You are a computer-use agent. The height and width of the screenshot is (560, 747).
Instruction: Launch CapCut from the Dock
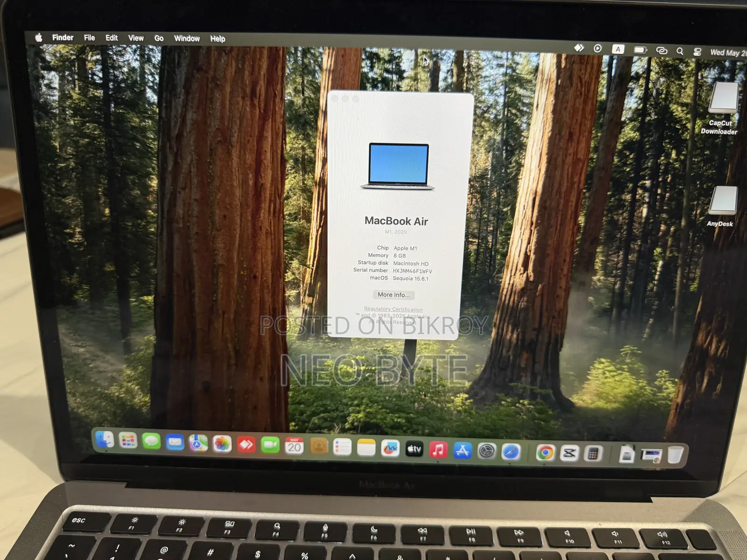569,453
